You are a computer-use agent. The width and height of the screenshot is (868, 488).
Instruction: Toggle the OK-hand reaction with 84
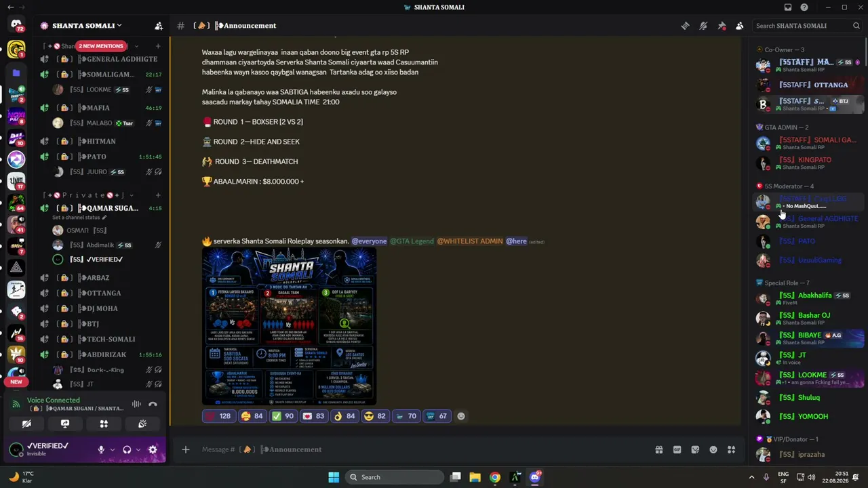pos(345,416)
